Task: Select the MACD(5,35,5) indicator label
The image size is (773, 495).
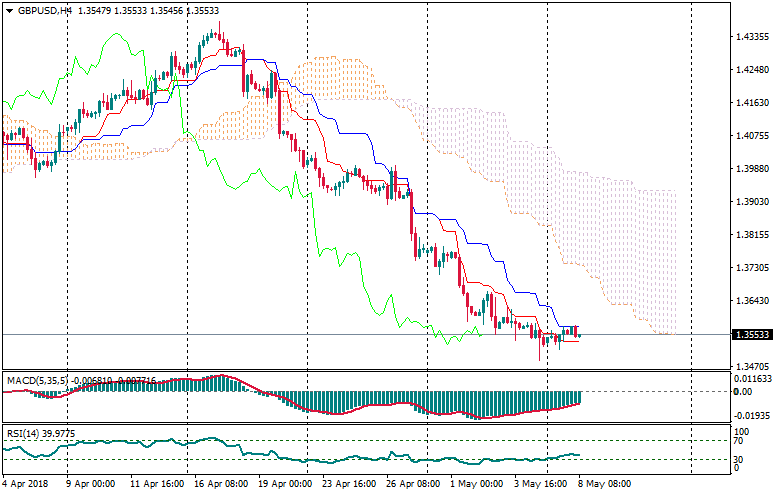Action: (x=38, y=380)
